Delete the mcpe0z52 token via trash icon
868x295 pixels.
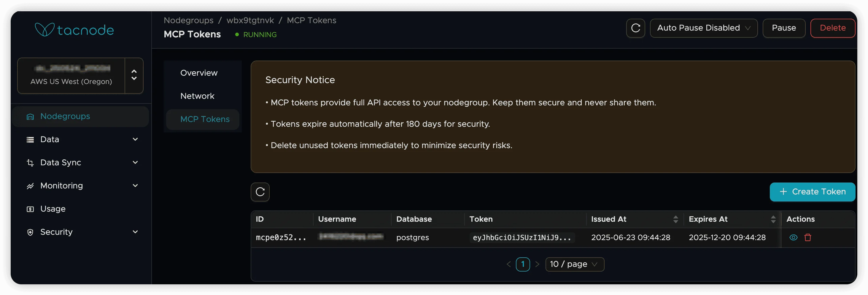[808, 237]
